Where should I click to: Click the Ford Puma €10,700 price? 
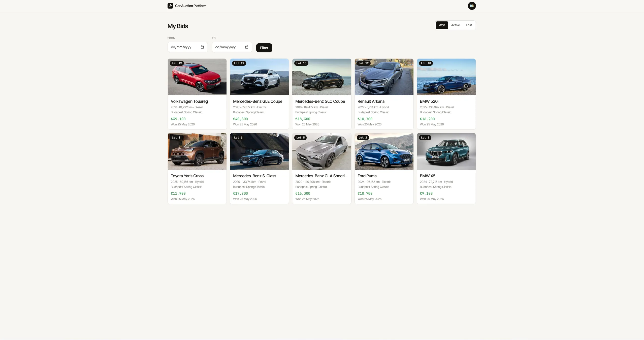[365, 193]
